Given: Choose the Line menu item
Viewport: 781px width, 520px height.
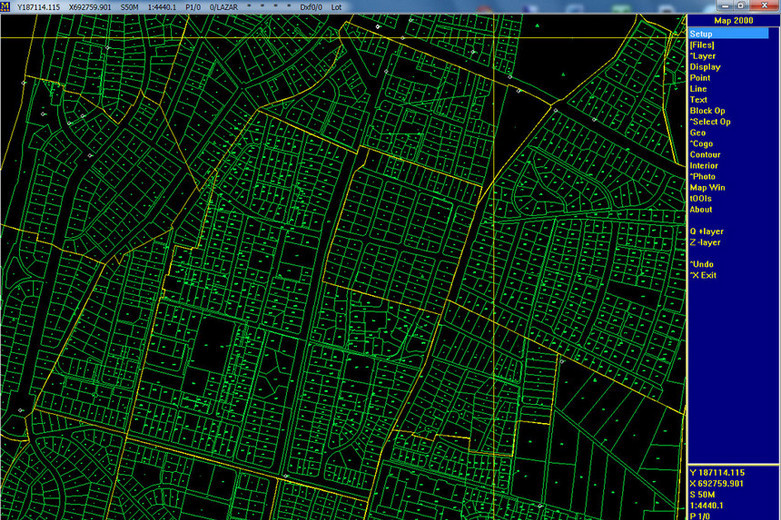Looking at the screenshot, I should (698, 89).
